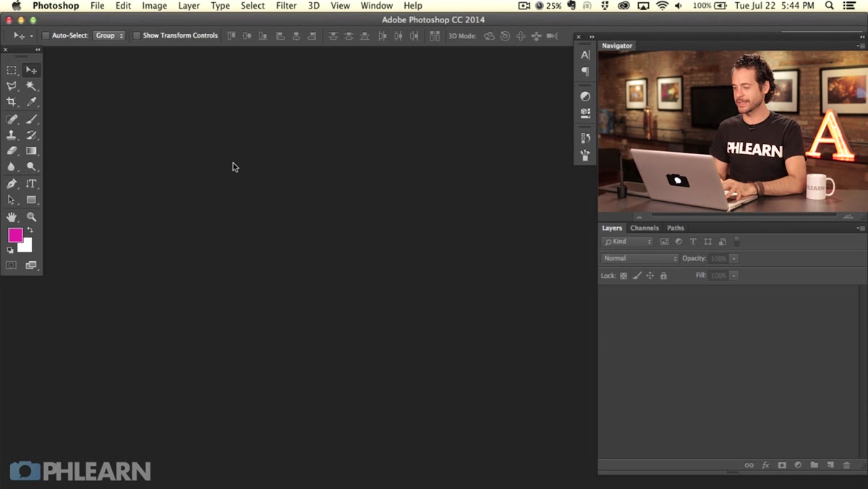Enable Show Transform Controls checkbox
Image resolution: width=868 pixels, height=489 pixels.
[x=137, y=35]
